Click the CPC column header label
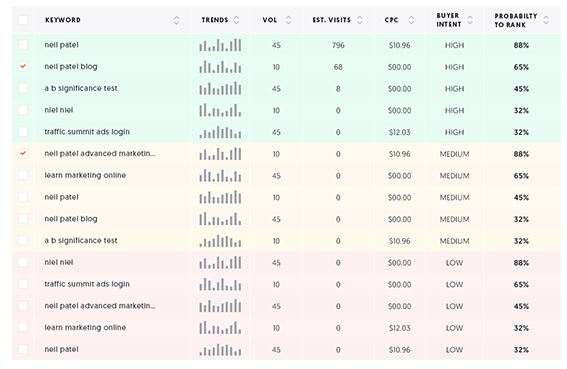The image size is (567, 369). pyautogui.click(x=392, y=20)
